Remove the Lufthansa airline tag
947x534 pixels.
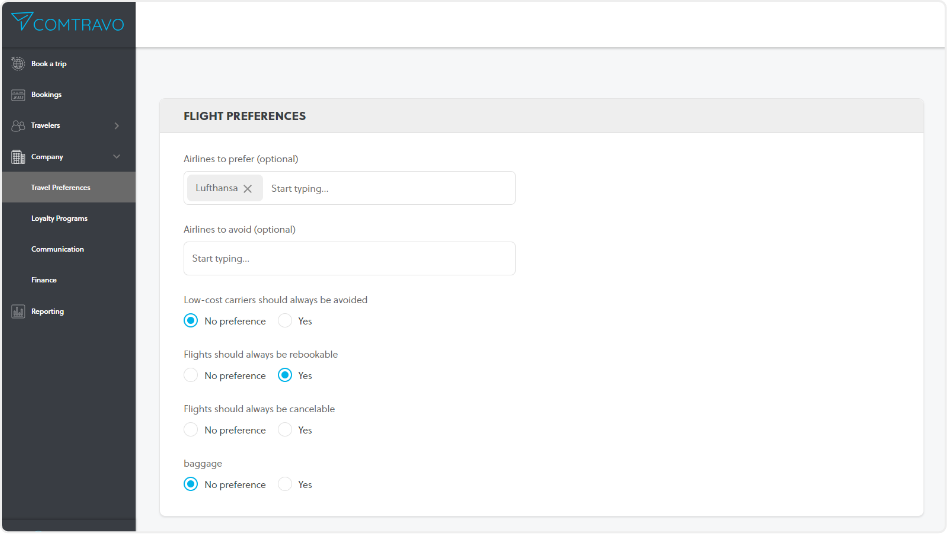click(248, 188)
